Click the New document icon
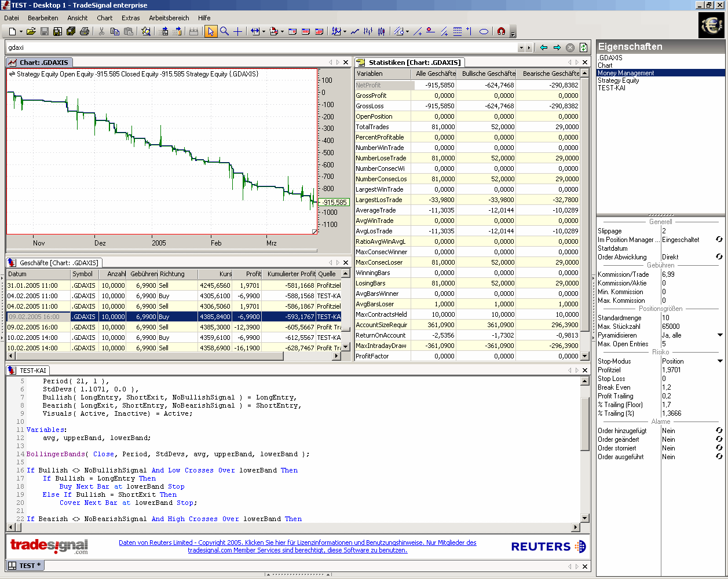Viewport: 728px width, 579px height. 13,31
